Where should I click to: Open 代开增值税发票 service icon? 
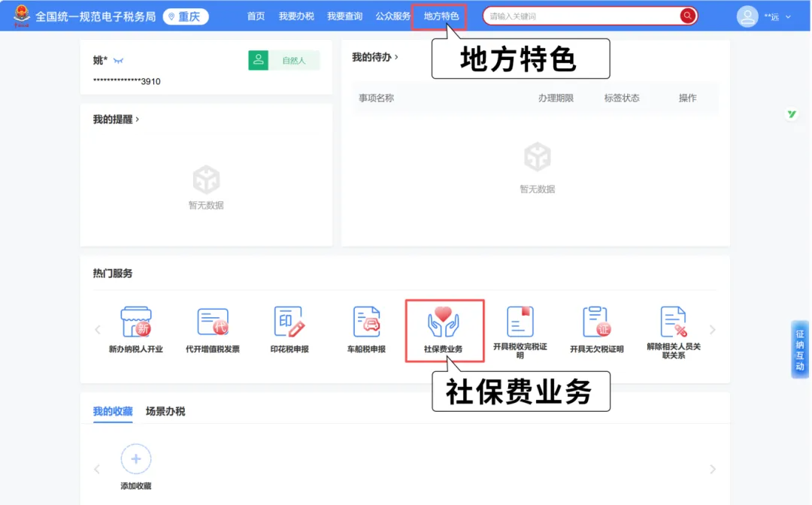tap(212, 322)
